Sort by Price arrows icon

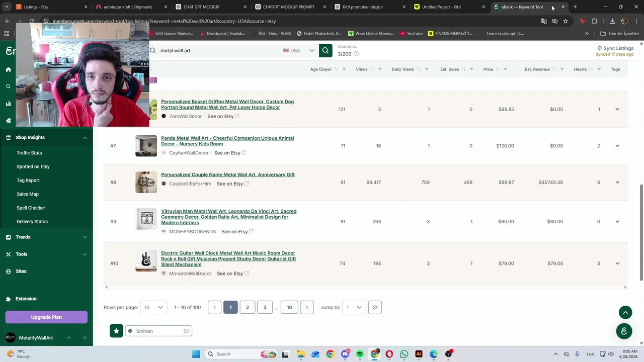coord(497,69)
